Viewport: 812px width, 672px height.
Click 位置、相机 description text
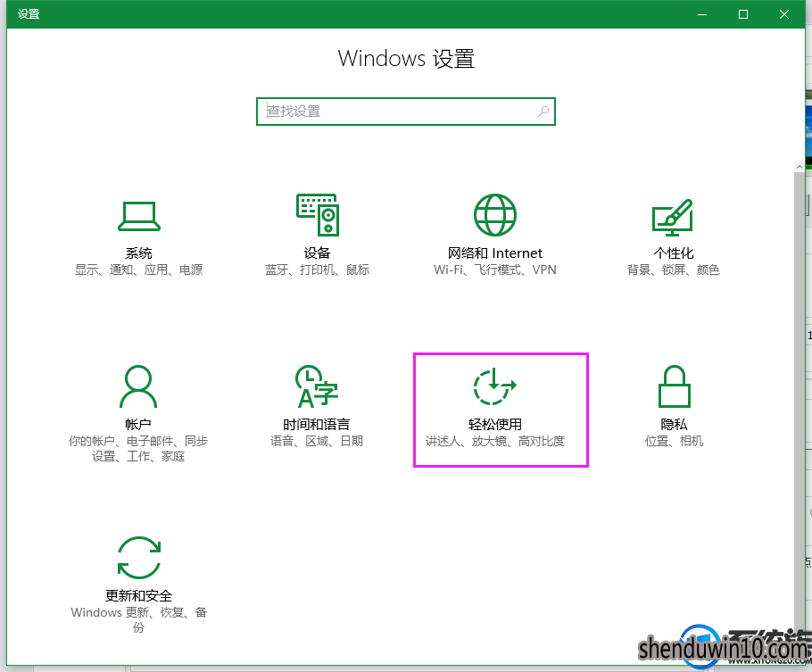tap(674, 442)
